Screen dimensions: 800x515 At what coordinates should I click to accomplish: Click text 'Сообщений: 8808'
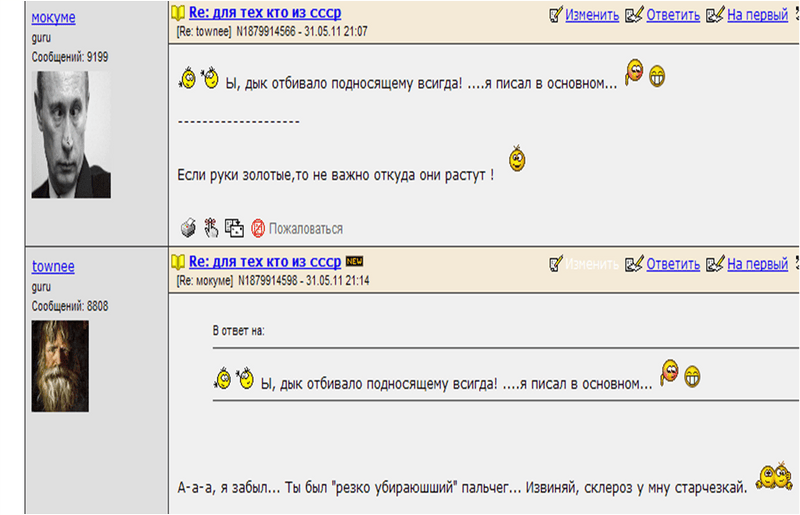[70, 306]
